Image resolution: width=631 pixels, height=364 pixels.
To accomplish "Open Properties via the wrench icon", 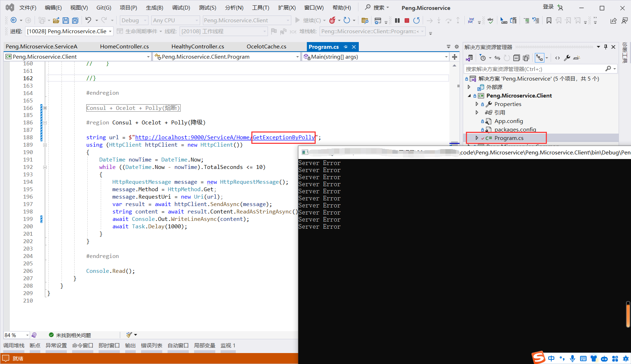I will pyautogui.click(x=567, y=58).
